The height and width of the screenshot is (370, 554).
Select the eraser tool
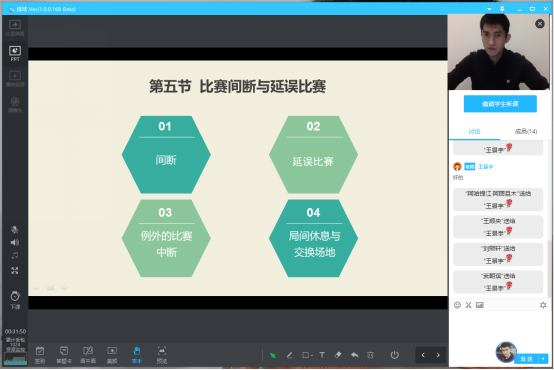[338, 354]
